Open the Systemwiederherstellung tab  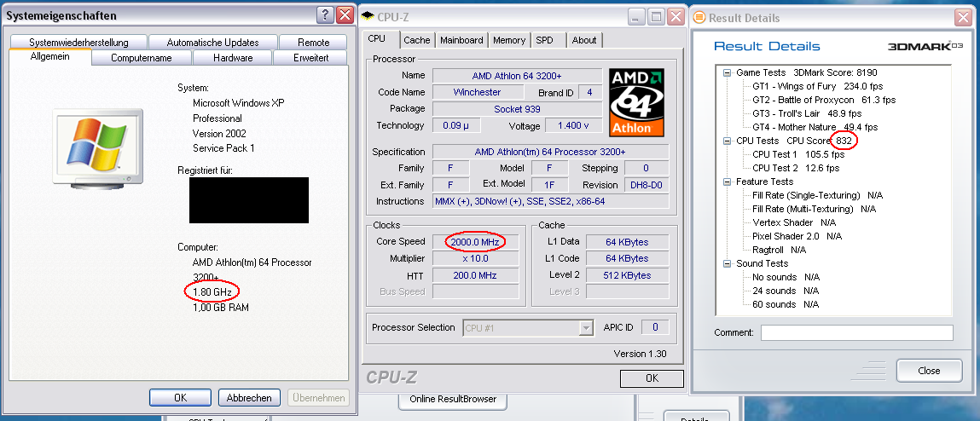(x=78, y=43)
